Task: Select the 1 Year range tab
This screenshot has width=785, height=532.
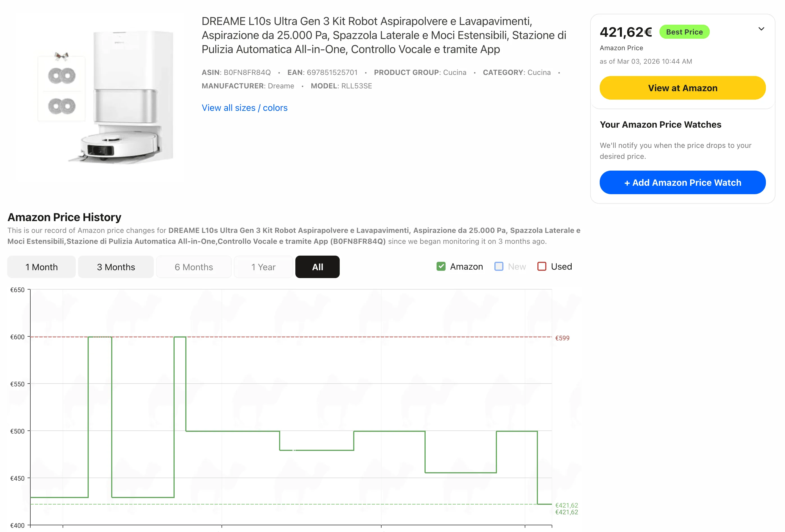Action: [263, 267]
